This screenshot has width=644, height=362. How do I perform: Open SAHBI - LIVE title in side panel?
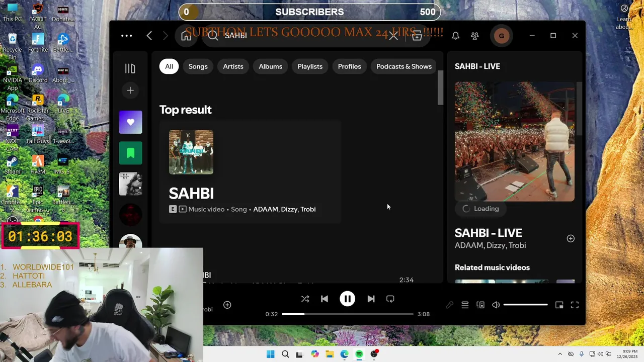(x=489, y=233)
